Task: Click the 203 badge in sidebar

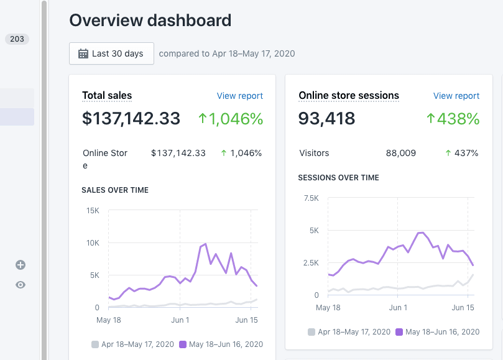Action: click(17, 39)
